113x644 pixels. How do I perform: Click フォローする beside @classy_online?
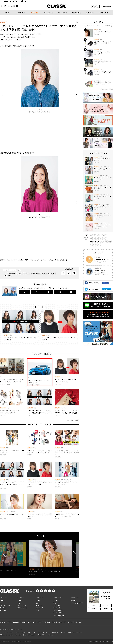coord(106,289)
